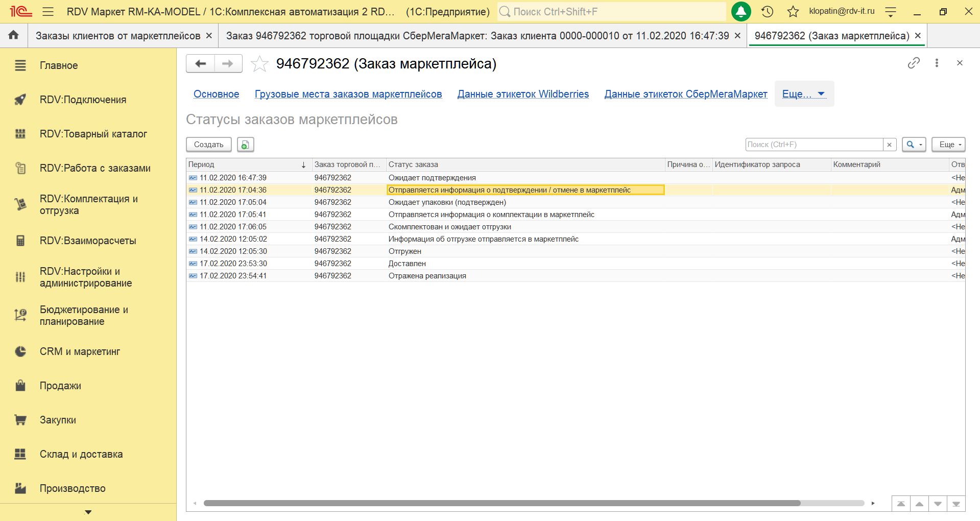Click the Создать button
This screenshot has width=980, height=521.
208,145
